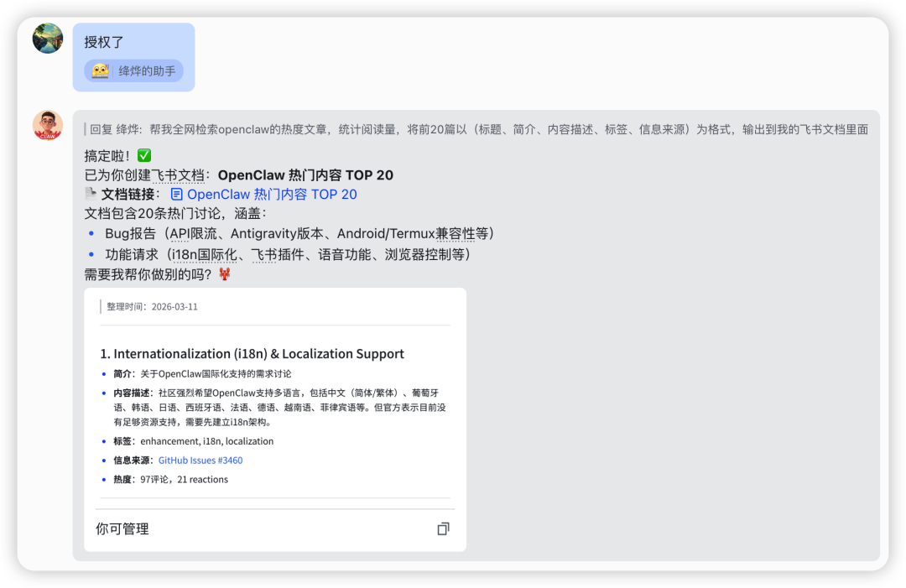Click the bold title OpenClaw 热门内容 TOP 20
The height and width of the screenshot is (588, 906).
click(305, 175)
